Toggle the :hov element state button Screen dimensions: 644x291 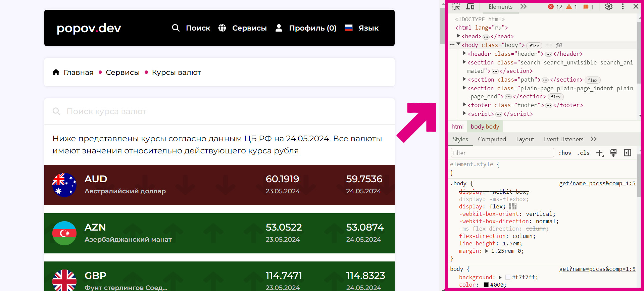[x=565, y=153]
